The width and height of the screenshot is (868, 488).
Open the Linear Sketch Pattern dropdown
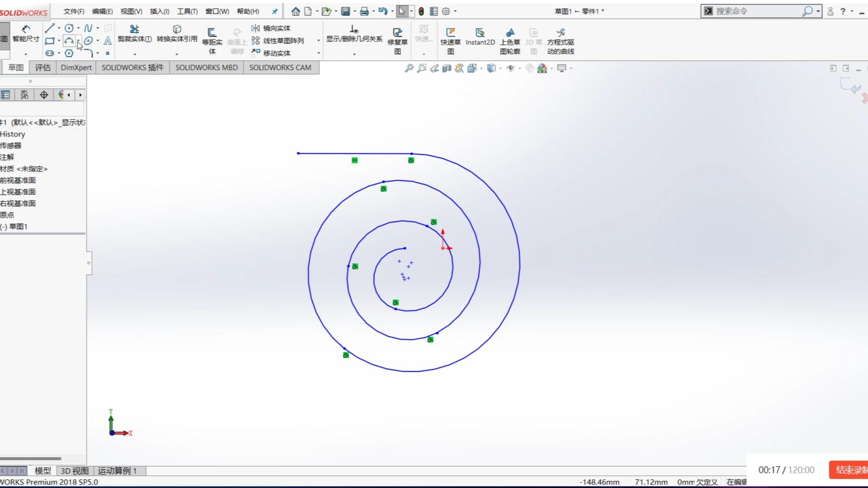pos(318,41)
